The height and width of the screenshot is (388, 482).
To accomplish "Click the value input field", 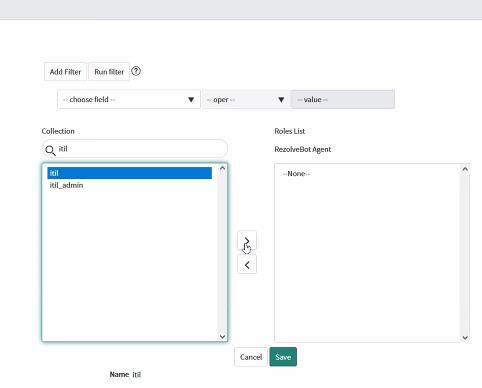I will pos(343,99).
